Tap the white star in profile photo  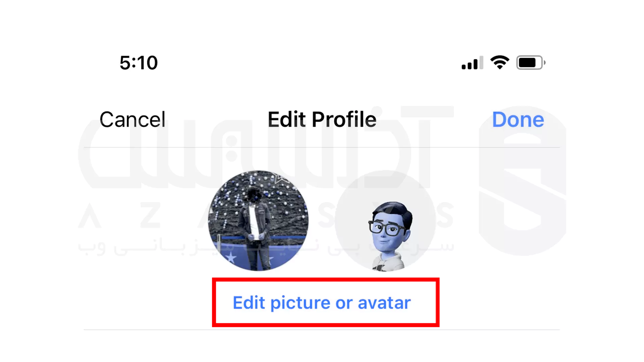point(231,257)
